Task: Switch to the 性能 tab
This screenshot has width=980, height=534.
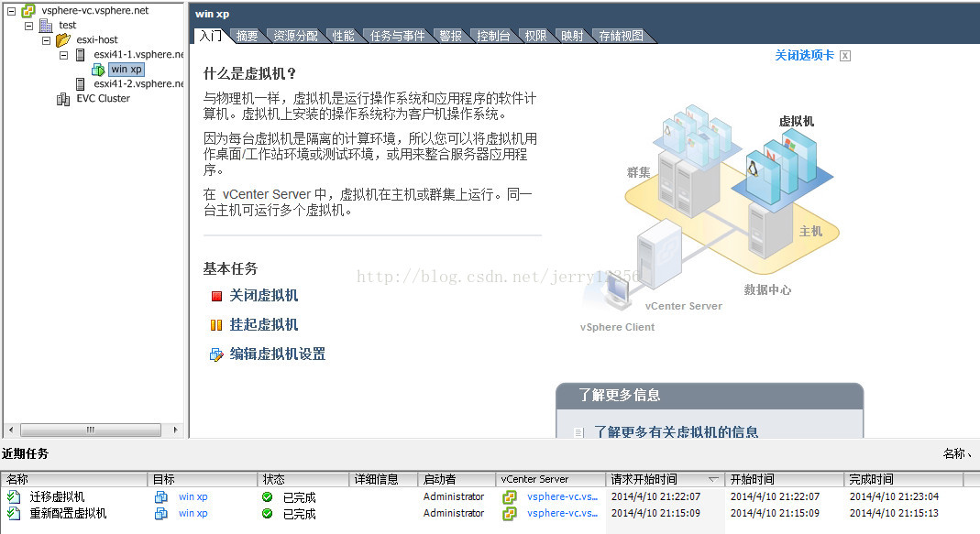Action: (x=343, y=37)
